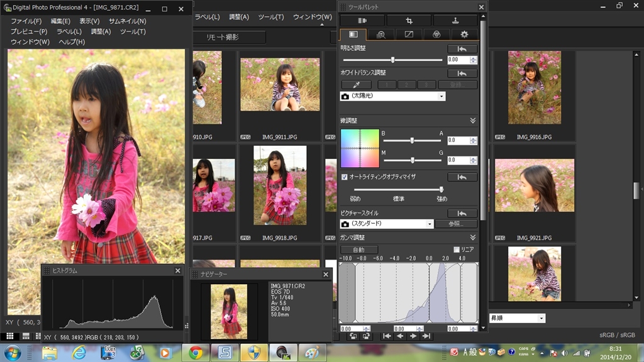Click the lens correction icon in the tool palette
Image resolution: width=644 pixels, height=362 pixels.
[362, 20]
